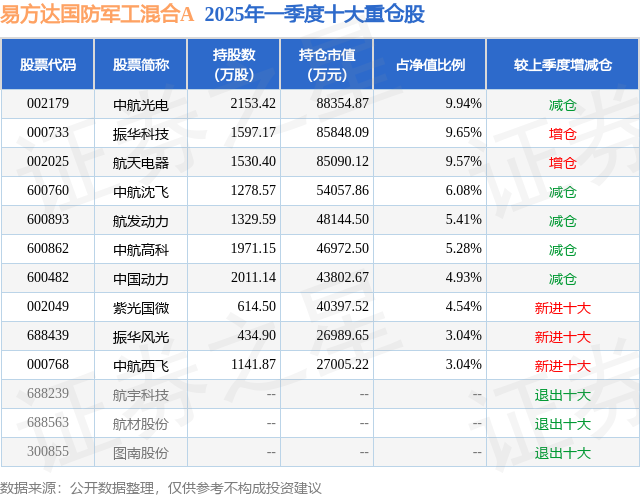Screen dimensions: 640x497
Task: Select stock name 航材股份
Action: click(x=141, y=424)
